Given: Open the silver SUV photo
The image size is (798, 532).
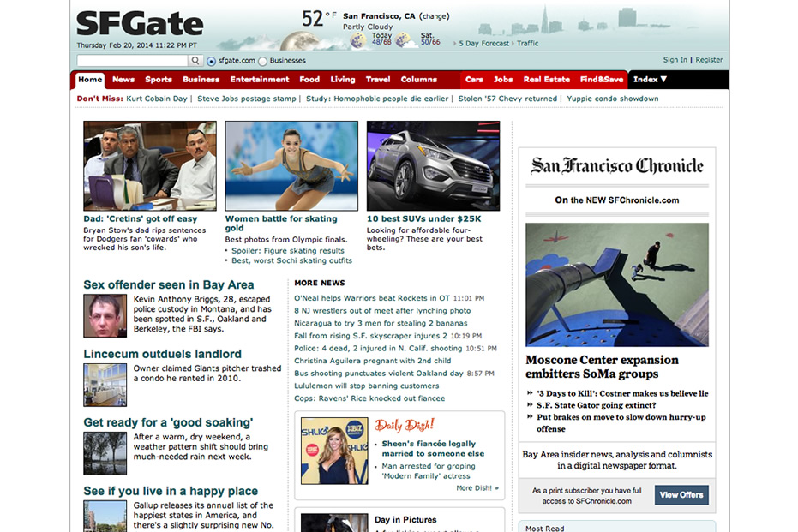Looking at the screenshot, I should point(433,166).
